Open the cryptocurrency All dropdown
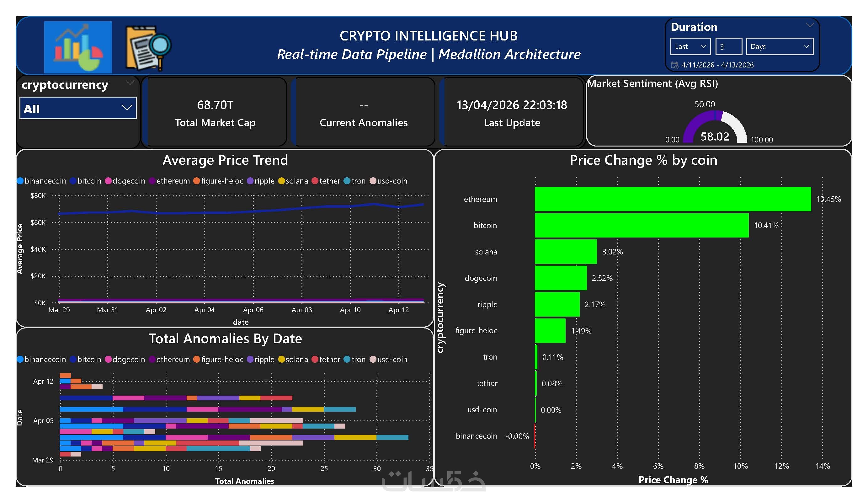The height and width of the screenshot is (502, 868). tap(78, 108)
